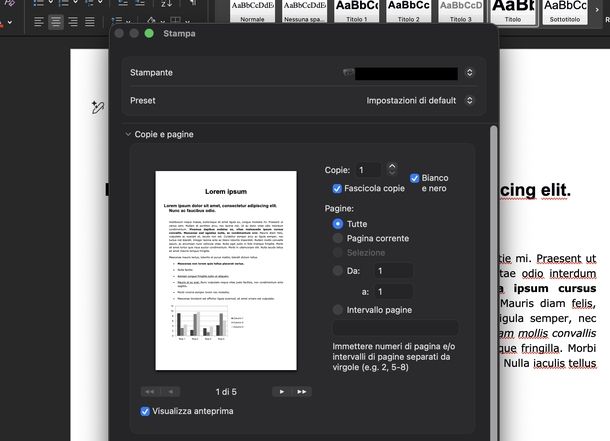Screen dimensions: 610x441
Task: Click the Stampa dialog title text
Action: [x=179, y=33]
